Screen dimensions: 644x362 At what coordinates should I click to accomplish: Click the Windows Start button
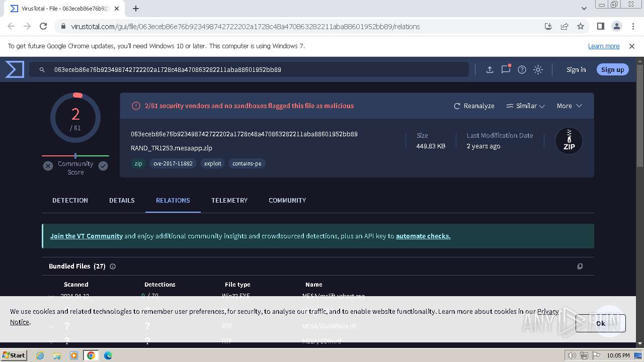(14, 355)
